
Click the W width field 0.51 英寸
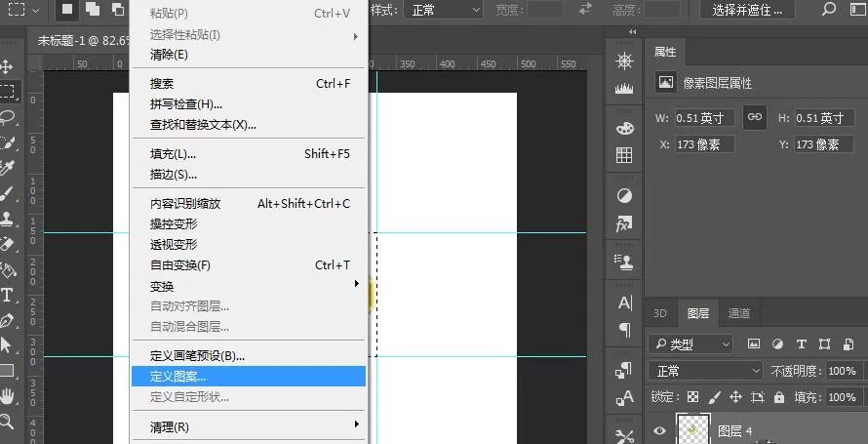click(x=705, y=118)
